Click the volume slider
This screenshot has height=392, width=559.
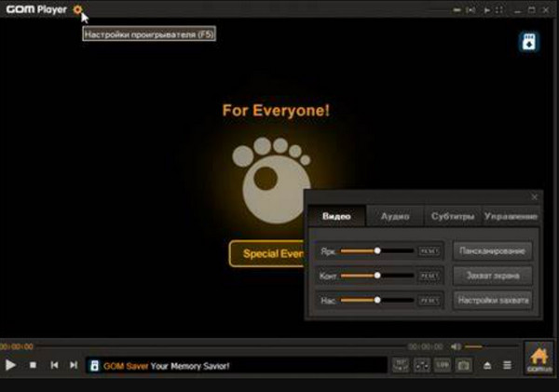click(491, 346)
